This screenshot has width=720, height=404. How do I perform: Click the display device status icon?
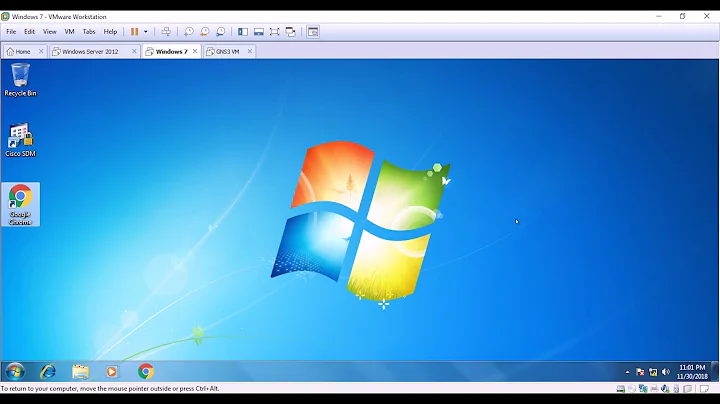tap(687, 389)
